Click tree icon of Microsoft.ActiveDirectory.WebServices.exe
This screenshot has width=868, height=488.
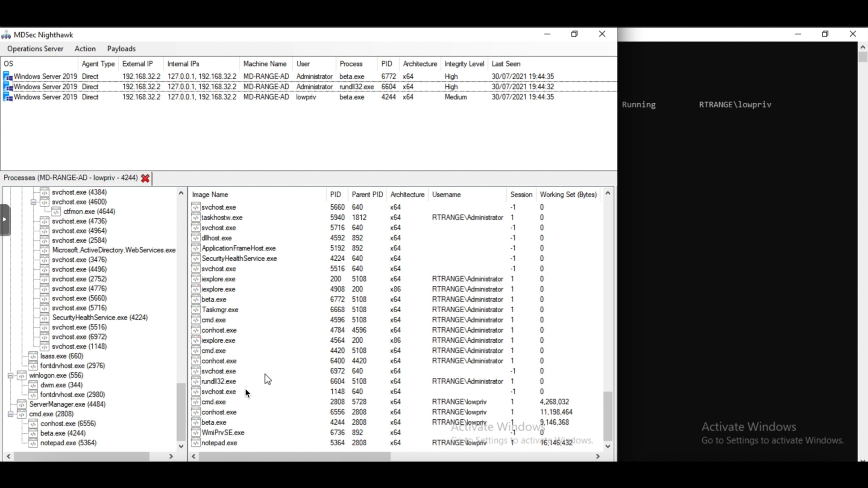tap(44, 250)
